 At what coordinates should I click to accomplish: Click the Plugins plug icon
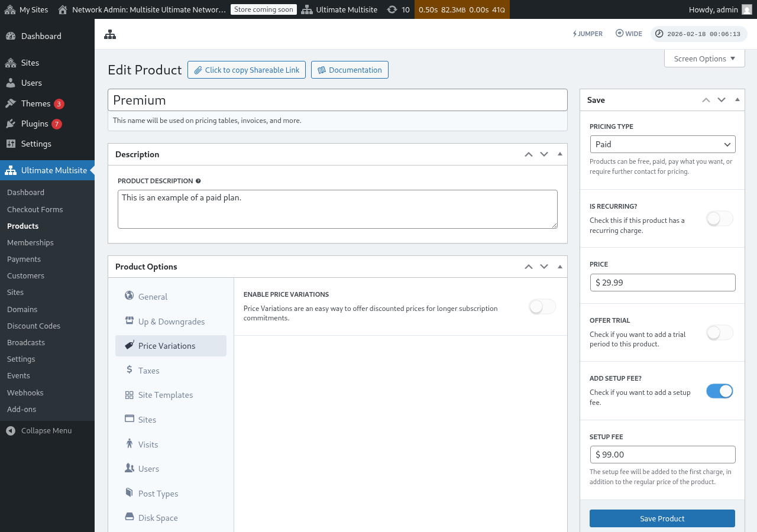[x=11, y=124]
